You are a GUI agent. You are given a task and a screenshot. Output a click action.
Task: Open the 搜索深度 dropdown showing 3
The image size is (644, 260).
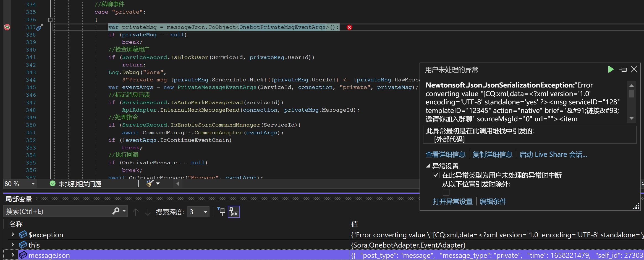(x=198, y=212)
